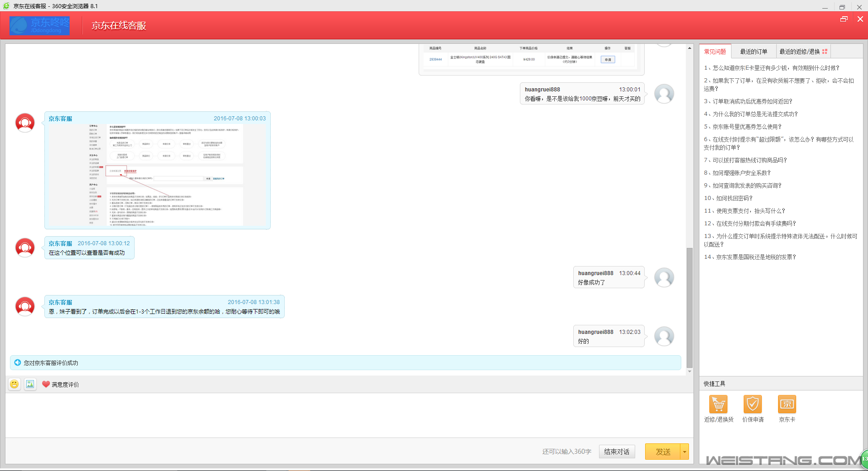
Task: Click 京东客服 avatar at 13:00:12 message
Action: tap(25, 247)
